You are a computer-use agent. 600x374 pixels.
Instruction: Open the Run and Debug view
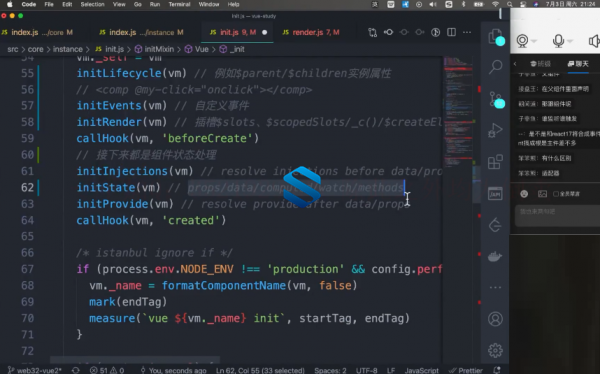pyautogui.click(x=495, y=131)
